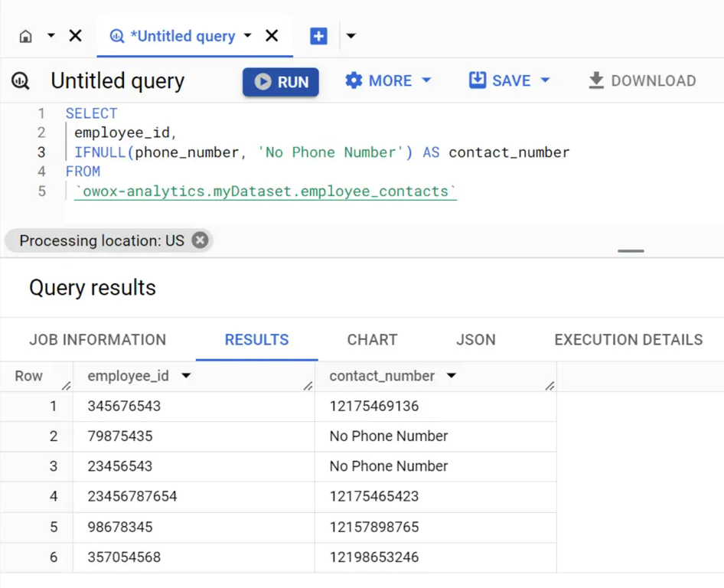Select employee_id cell 357054568
The width and height of the screenshot is (724, 588).
click(194, 557)
